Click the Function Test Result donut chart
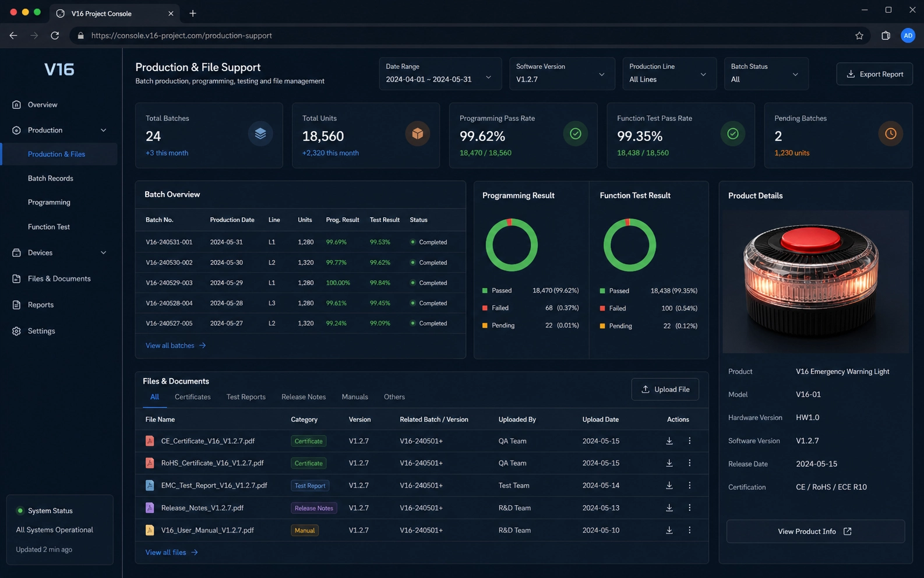 629,245
